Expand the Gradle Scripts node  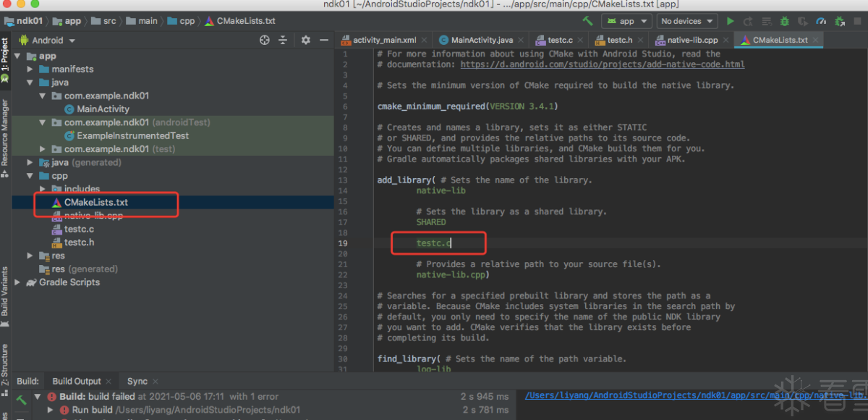click(17, 282)
